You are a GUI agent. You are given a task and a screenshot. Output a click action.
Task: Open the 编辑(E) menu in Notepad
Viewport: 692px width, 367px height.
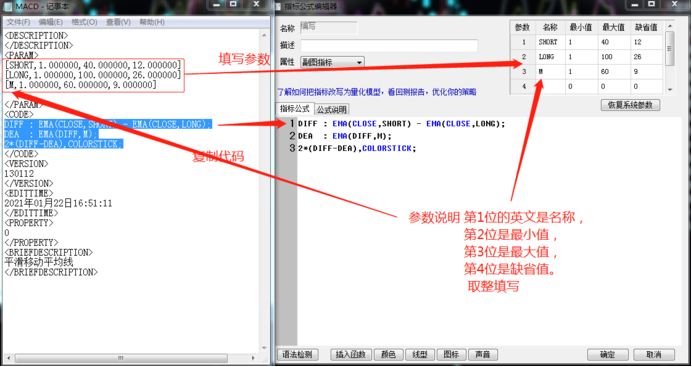(x=50, y=22)
